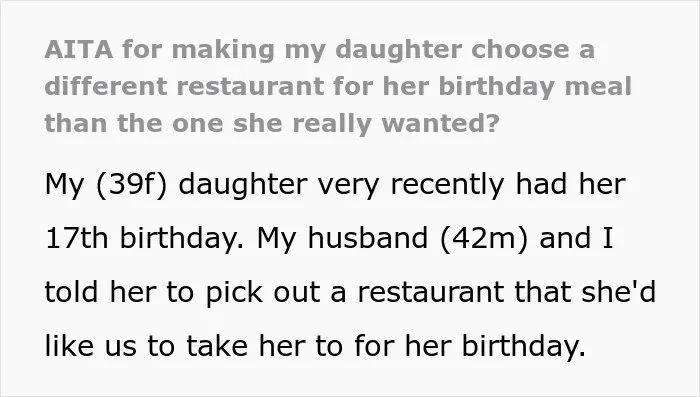Open the AITA post title heading

[x=338, y=86]
